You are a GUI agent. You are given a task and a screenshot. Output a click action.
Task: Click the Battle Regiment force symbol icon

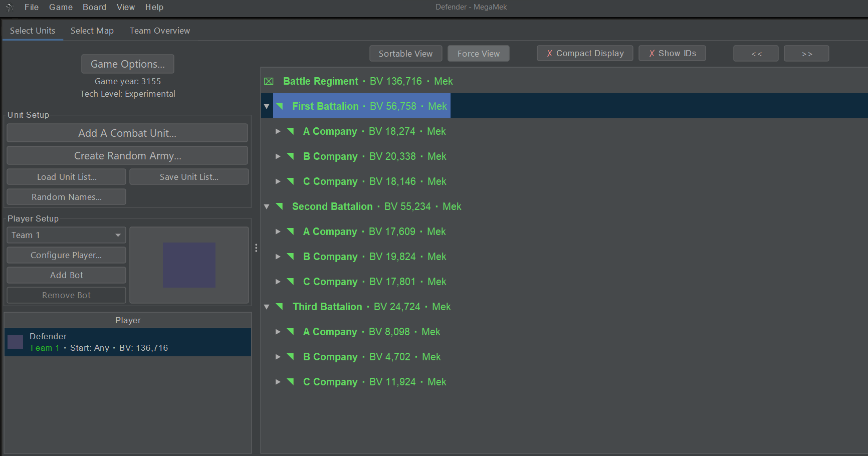269,81
